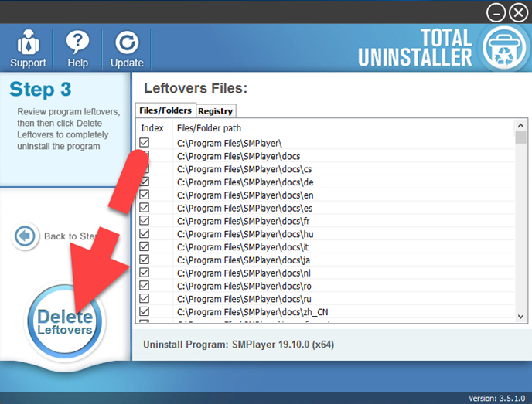Click the Version: 3.5.1.0 text

(496, 398)
